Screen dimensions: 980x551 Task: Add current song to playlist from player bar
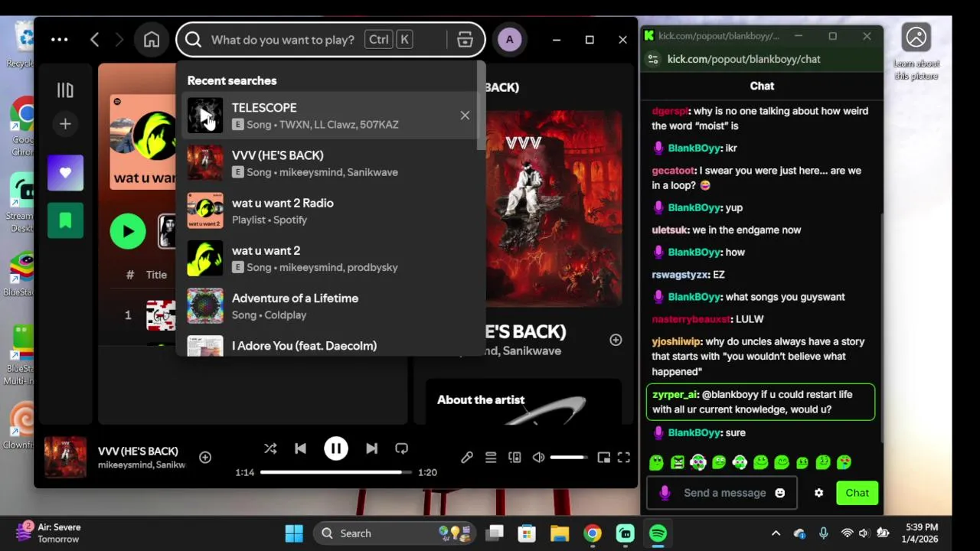pos(205,457)
